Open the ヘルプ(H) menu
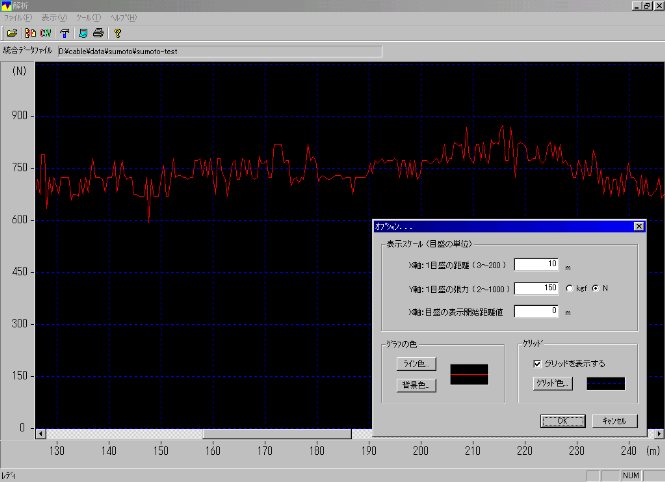The width and height of the screenshot is (665, 482). coord(123,18)
